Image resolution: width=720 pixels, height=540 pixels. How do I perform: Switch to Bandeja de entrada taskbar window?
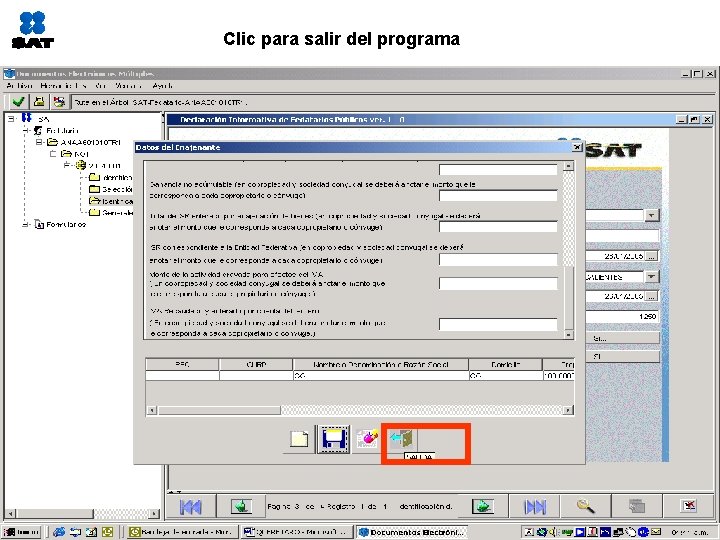(182, 532)
